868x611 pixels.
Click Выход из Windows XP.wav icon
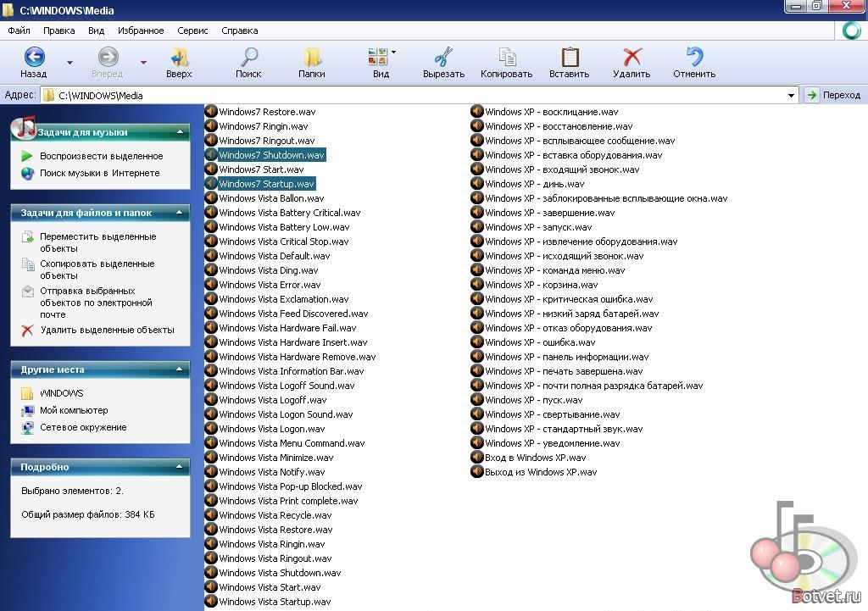pos(477,471)
